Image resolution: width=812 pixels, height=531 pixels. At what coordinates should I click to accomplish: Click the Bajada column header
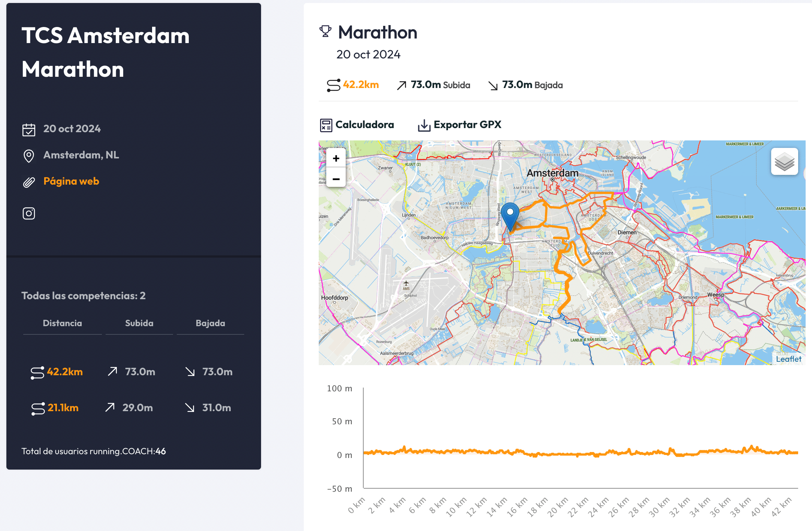coord(210,323)
